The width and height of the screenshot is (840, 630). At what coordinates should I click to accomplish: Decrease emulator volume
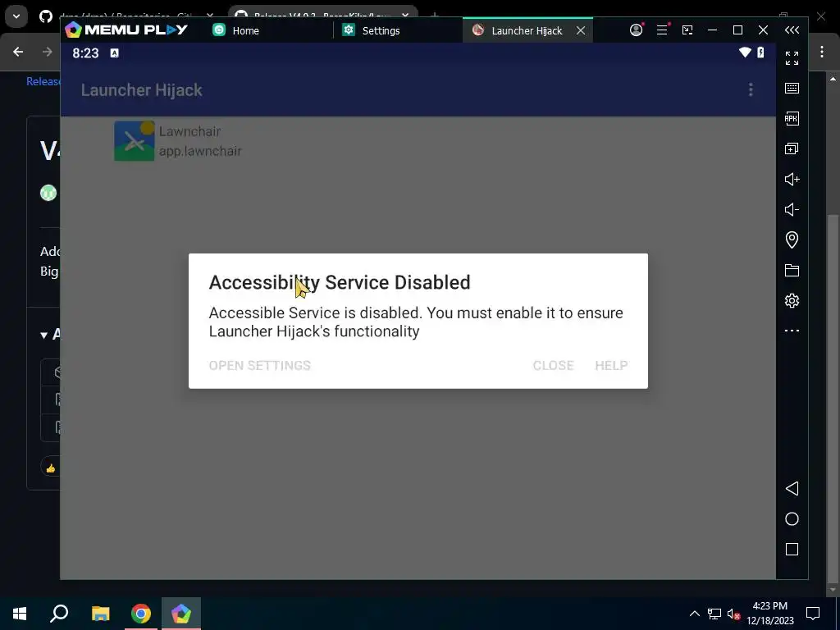point(792,209)
